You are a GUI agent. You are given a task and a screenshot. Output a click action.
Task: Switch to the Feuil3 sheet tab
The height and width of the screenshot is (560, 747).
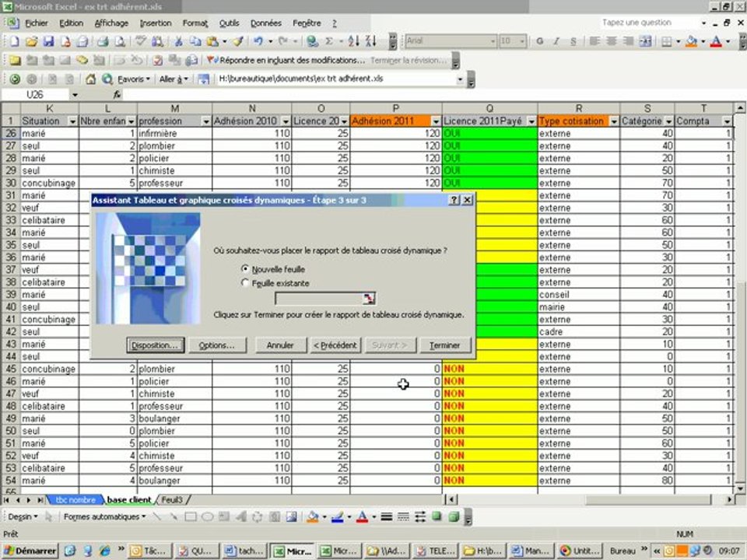coord(172,499)
